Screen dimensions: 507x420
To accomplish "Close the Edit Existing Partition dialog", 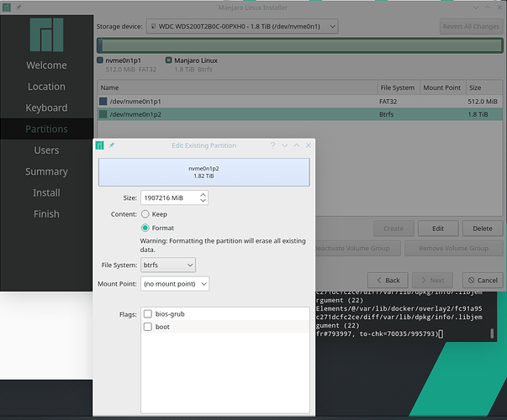I will click(x=309, y=145).
